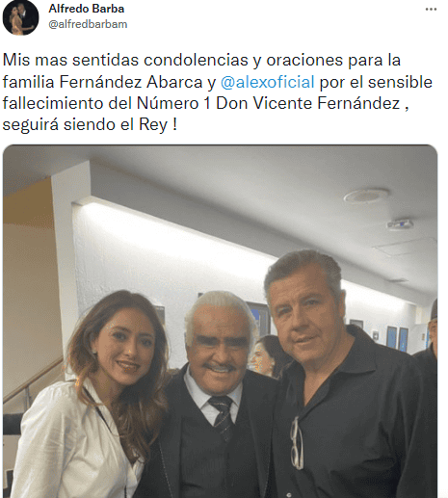Click the round ceiling light in photo
This screenshot has width=448, height=498.
(x=366, y=196)
